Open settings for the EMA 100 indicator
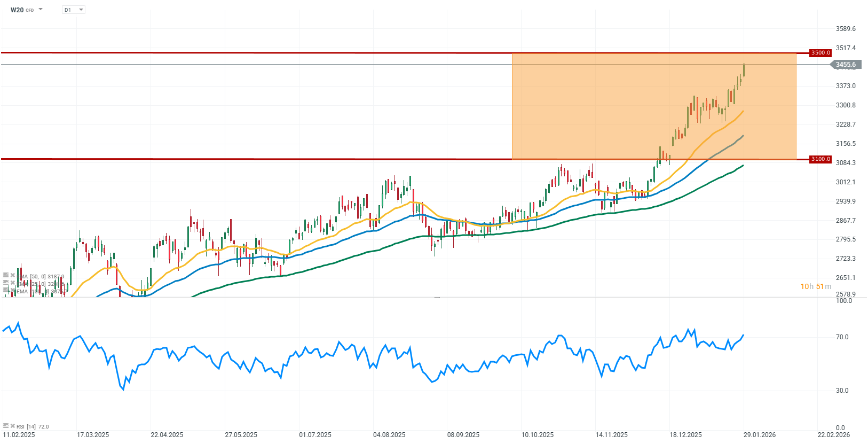 [x=6, y=290]
